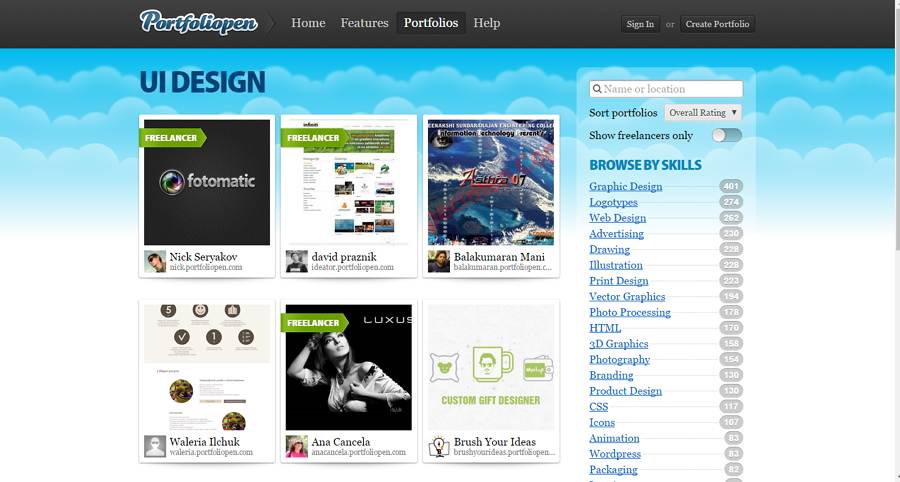Open the Custom Gift Designer thumbnail

tap(491, 367)
